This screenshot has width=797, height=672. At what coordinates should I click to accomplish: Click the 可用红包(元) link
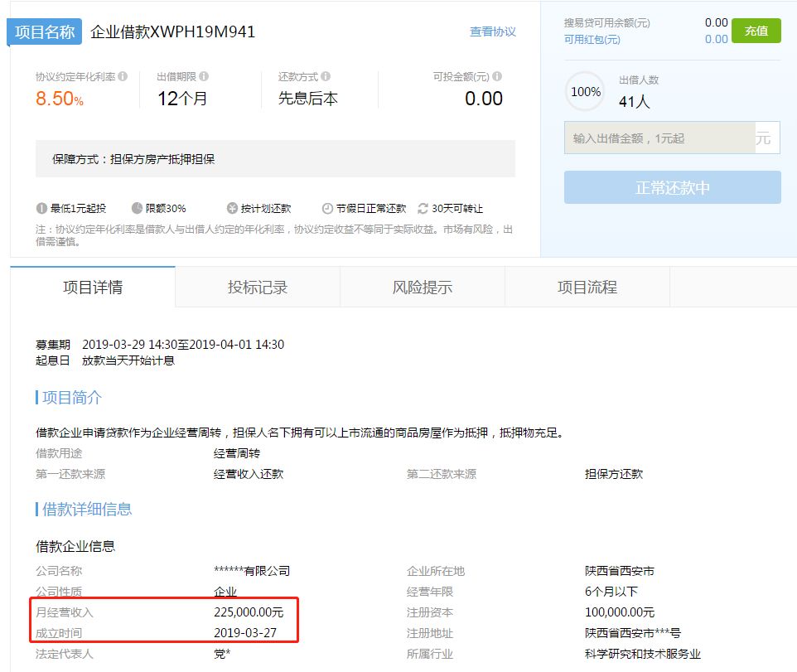[592, 40]
